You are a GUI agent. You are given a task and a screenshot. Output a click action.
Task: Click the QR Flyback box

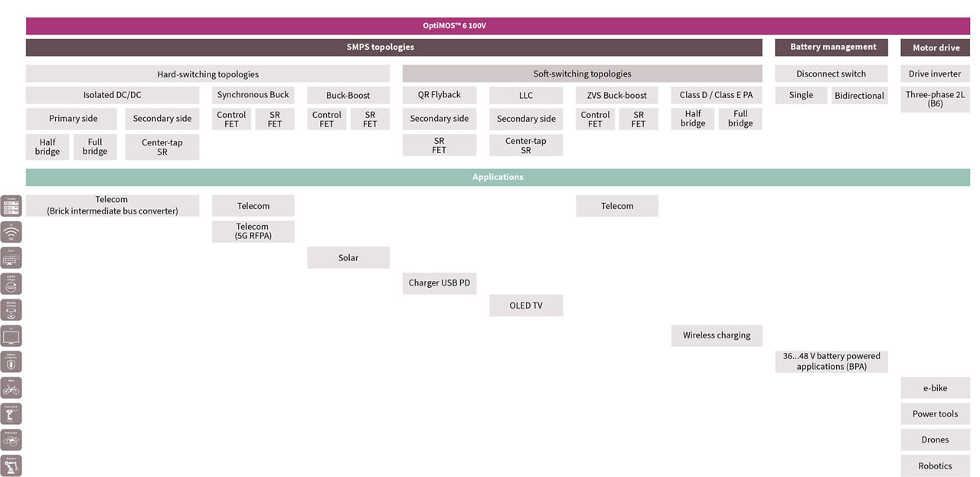pos(439,96)
